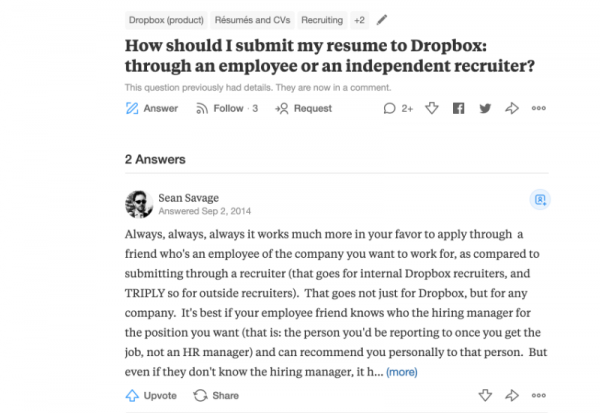Open the comments bubble showing 2+
600x413 pixels.
(398, 108)
